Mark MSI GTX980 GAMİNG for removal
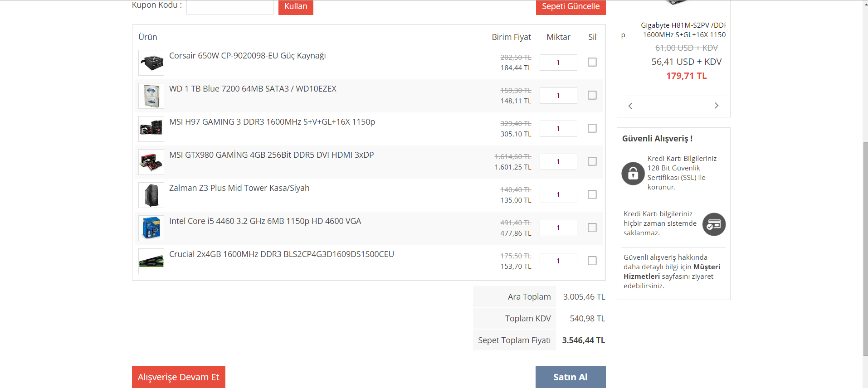The image size is (868, 388). pos(592,161)
